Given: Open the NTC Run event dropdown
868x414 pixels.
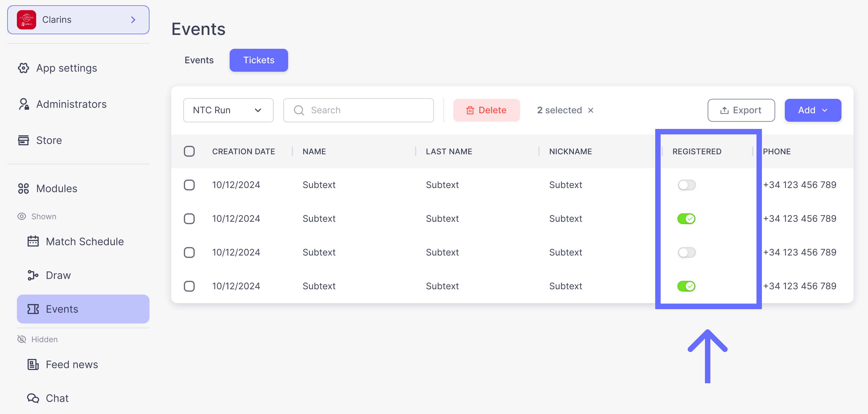Looking at the screenshot, I should (228, 110).
